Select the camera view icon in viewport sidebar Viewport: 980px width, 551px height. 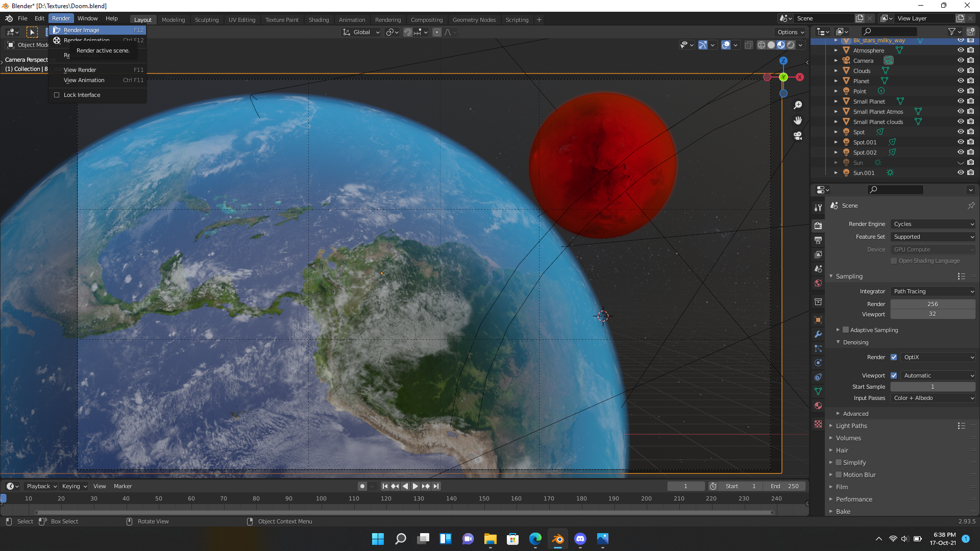click(798, 136)
